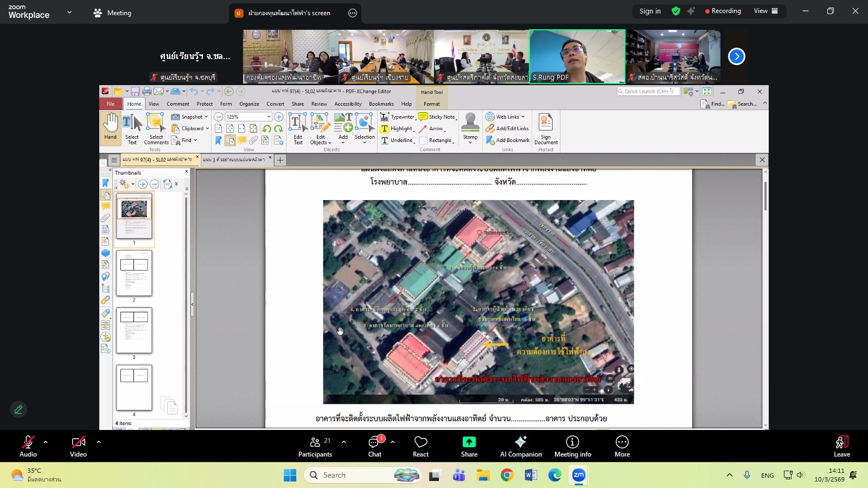Screen dimensions: 868x488
Task: Toggle the Zoom annotation pencil button
Action: coord(18,409)
